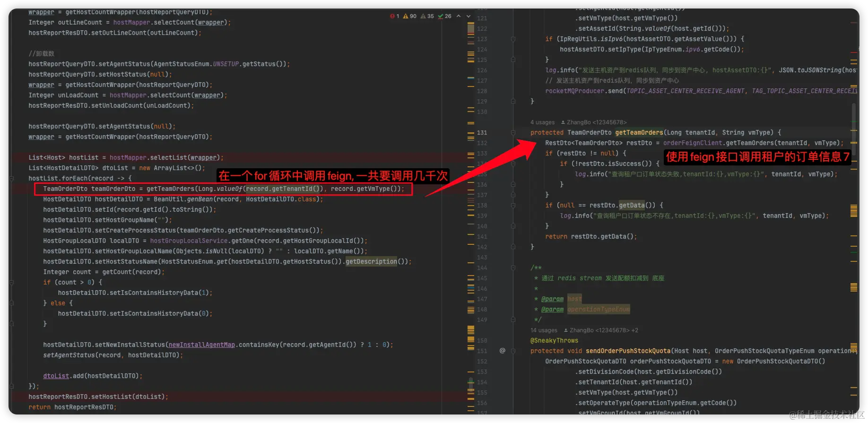Click the Javadoc parameter 'host' at line 147

coord(574,299)
